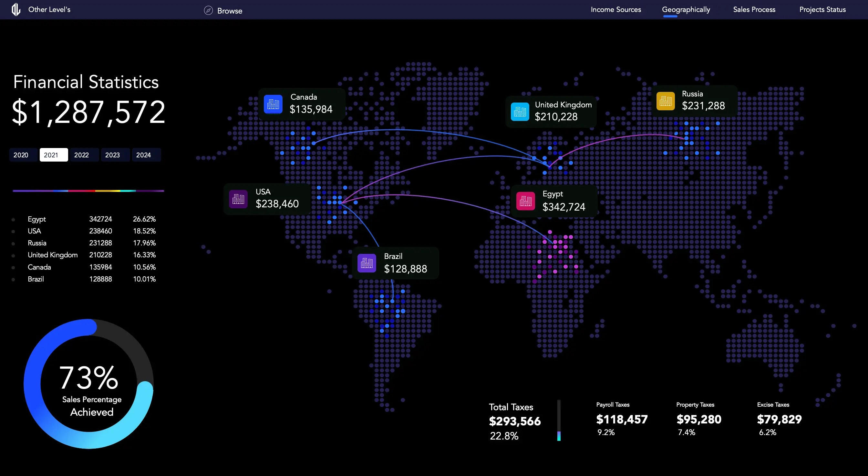
Task: Click Canada's blue building icon
Action: (x=273, y=104)
